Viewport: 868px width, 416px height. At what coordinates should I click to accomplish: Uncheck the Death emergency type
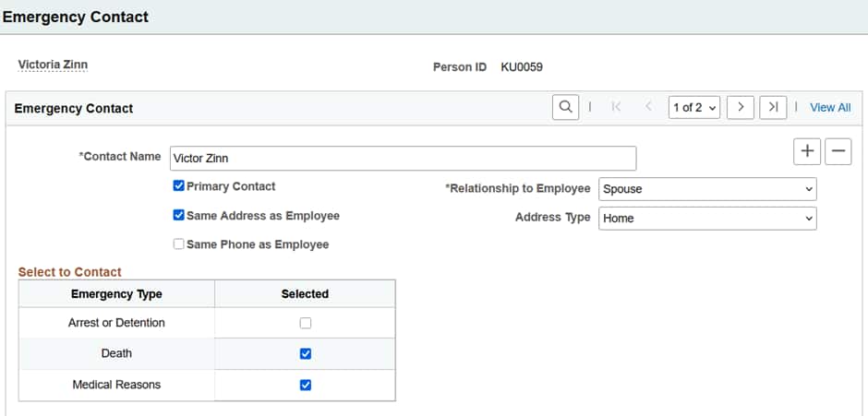tap(306, 353)
